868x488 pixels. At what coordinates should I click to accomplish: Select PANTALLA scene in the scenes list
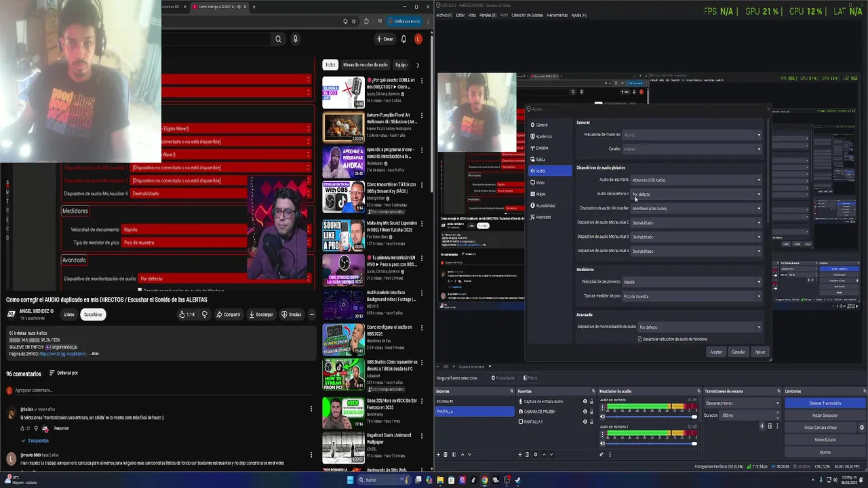475,411
